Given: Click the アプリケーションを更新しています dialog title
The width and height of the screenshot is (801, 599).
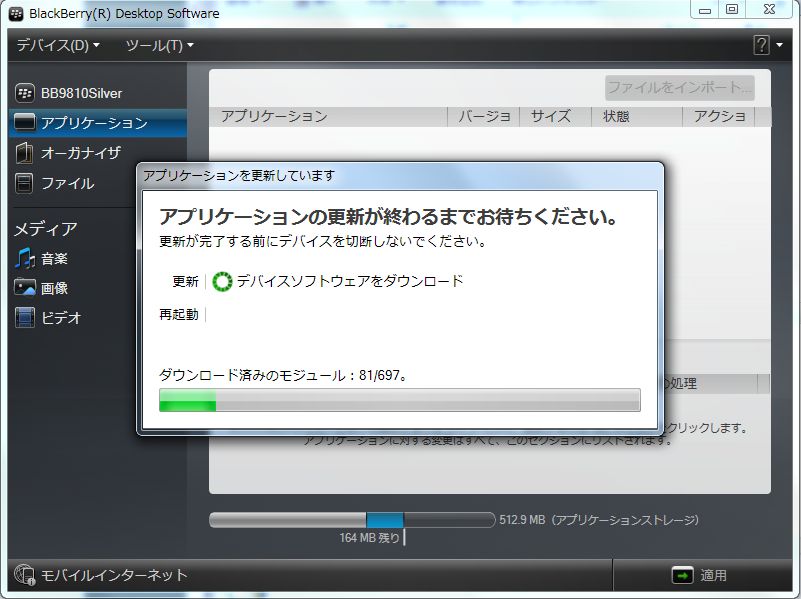Looking at the screenshot, I should 239,175.
